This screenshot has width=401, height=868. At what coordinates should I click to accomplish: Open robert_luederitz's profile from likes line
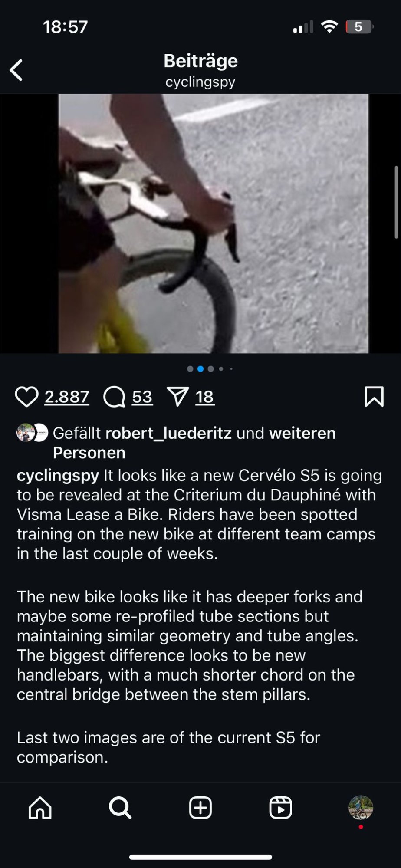coord(168,433)
